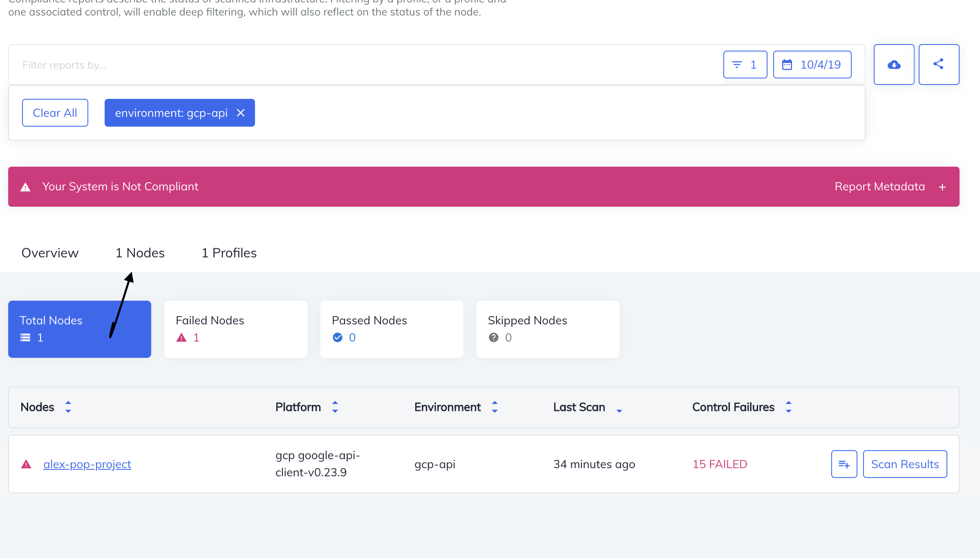Viewport: 980px width, 558px height.
Task: Open the alex-pop-project node link
Action: click(x=87, y=464)
